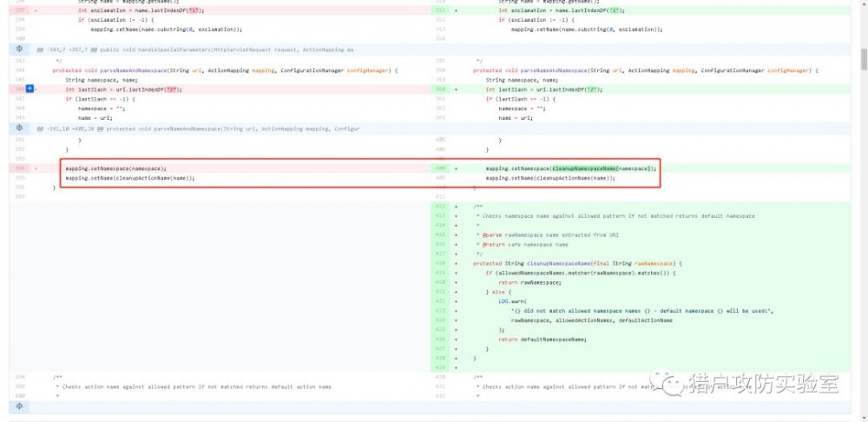This screenshot has width=868, height=422.
Task: Click the added 'int exclamation = name.lastIndexOf' line
Action: 562,10
